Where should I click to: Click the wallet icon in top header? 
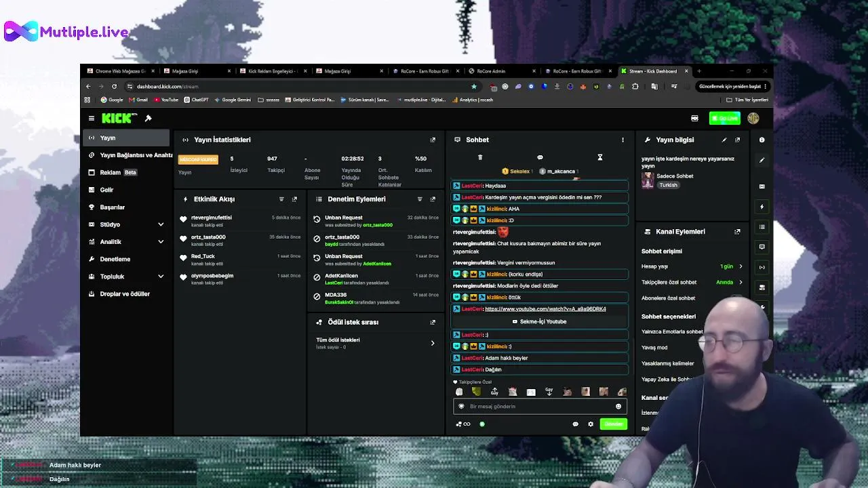[x=694, y=119]
